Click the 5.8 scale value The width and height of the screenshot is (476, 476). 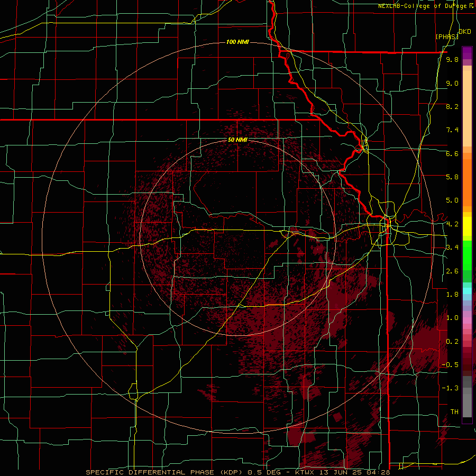[452, 177]
